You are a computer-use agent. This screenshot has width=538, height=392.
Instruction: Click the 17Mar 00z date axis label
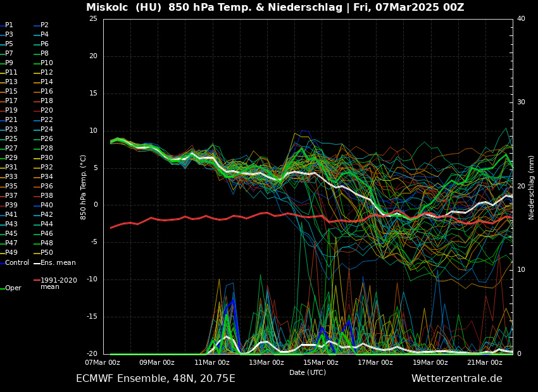pos(375,362)
